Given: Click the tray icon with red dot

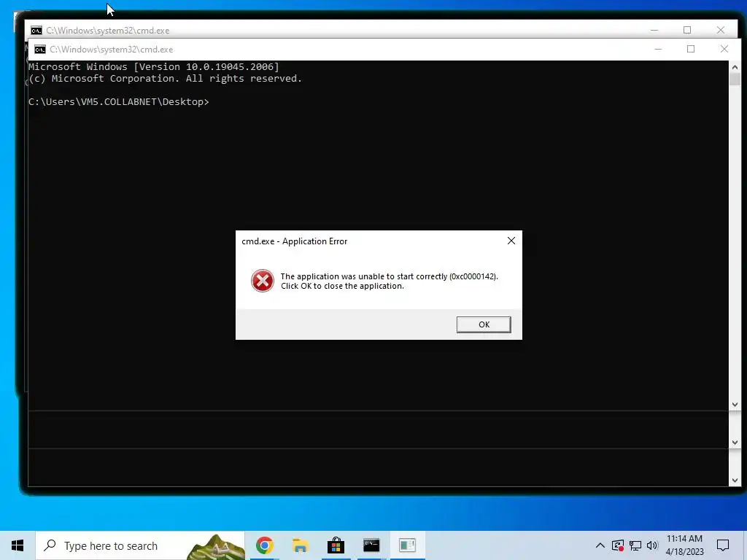Looking at the screenshot, I should click(x=618, y=545).
